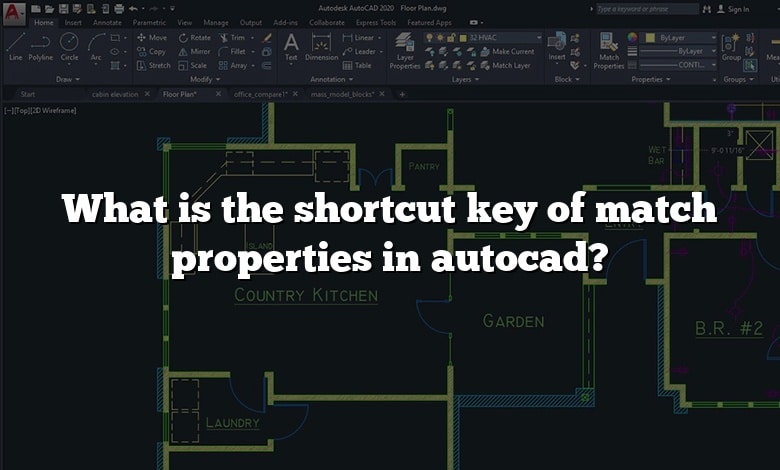Click the Text annotation tool
This screenshot has width=780, height=470.
[x=291, y=46]
